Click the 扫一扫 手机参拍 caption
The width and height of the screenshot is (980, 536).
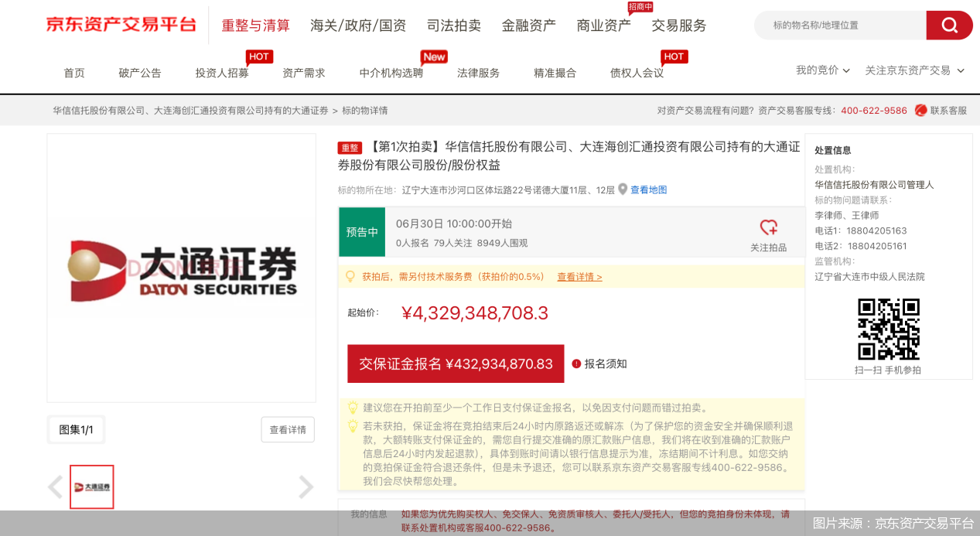tap(888, 370)
